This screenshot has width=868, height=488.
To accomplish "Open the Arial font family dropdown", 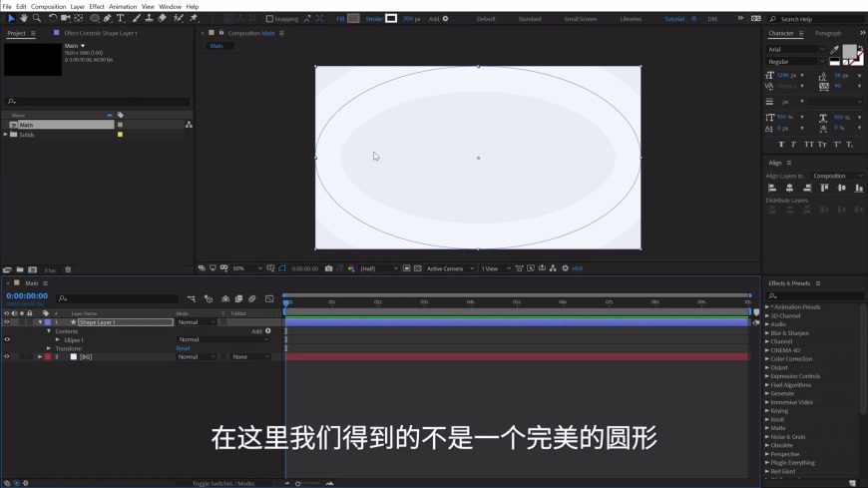I will click(x=796, y=49).
